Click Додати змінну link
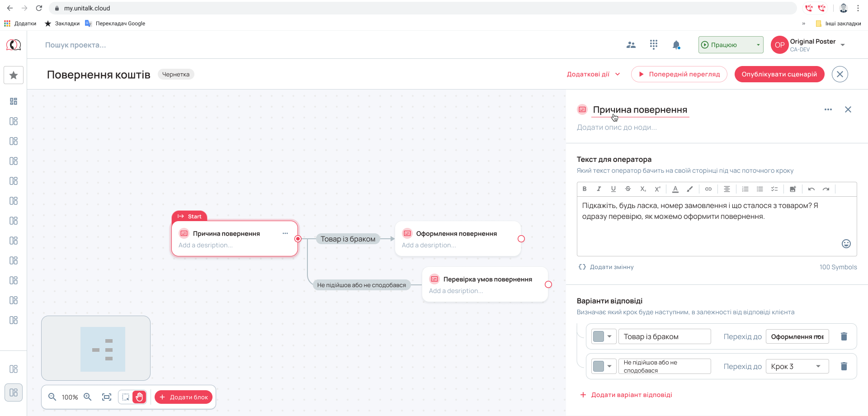This screenshot has width=868, height=416. [606, 267]
